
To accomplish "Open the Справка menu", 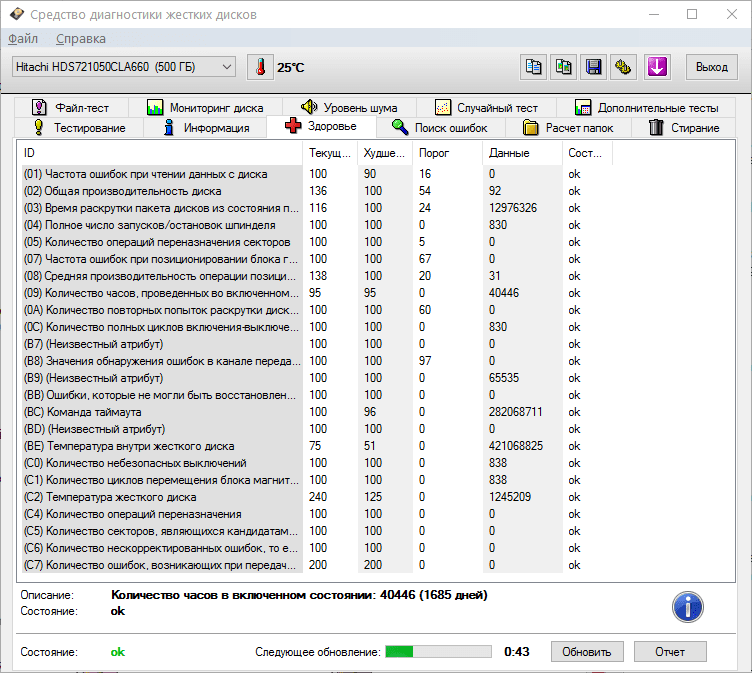I will coord(81,39).
